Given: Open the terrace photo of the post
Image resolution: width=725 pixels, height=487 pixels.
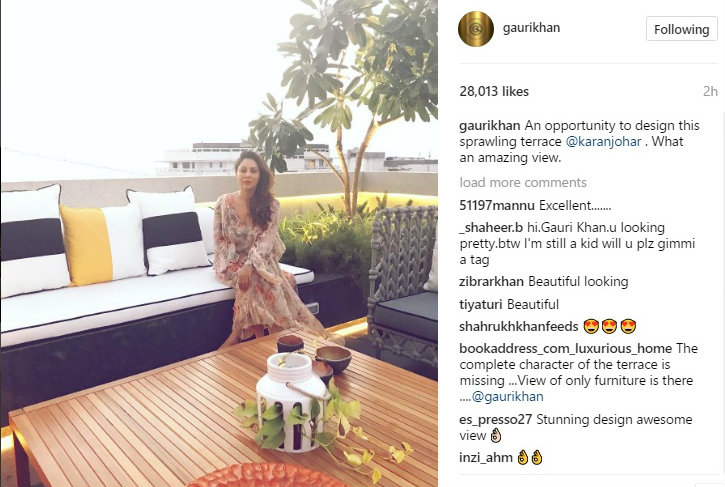Looking at the screenshot, I should [219, 243].
